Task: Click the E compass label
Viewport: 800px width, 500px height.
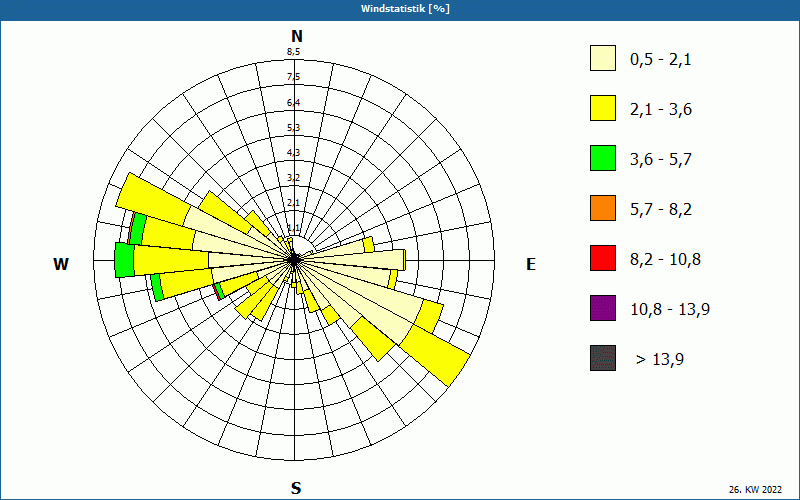Action: [x=531, y=264]
